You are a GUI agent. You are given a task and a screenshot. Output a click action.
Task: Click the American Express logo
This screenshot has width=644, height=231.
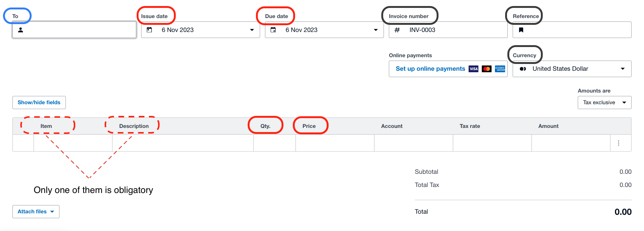pyautogui.click(x=500, y=69)
